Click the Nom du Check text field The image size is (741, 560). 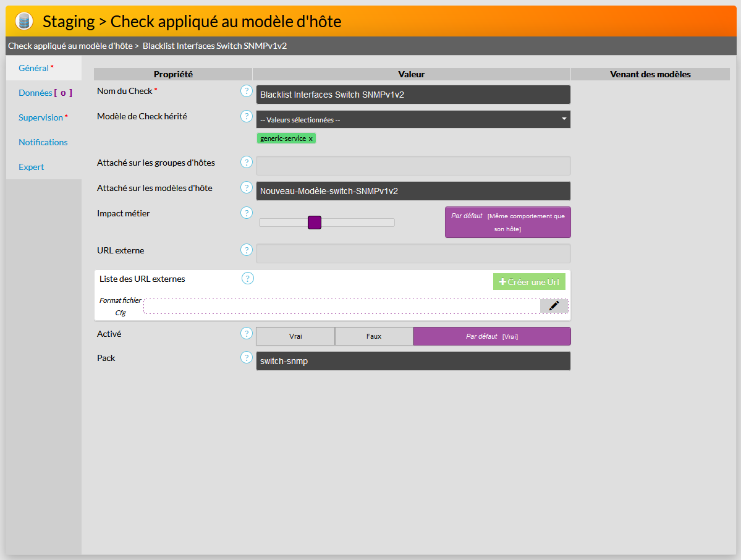click(x=413, y=95)
